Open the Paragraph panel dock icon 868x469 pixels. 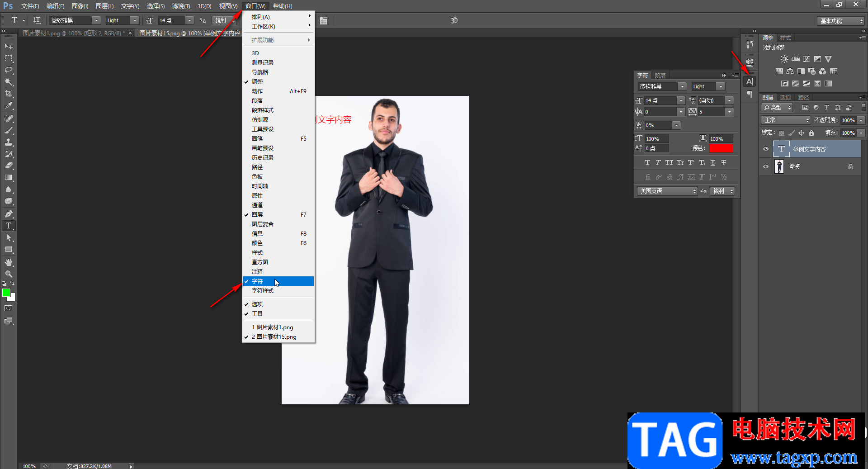pyautogui.click(x=750, y=94)
